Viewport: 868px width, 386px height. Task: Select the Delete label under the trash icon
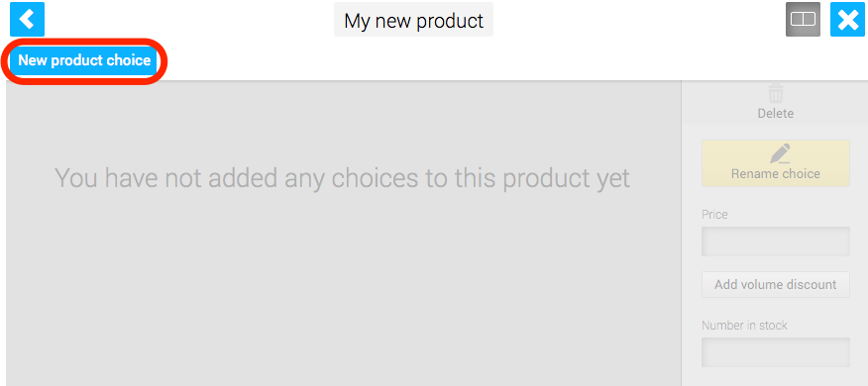[x=776, y=114]
